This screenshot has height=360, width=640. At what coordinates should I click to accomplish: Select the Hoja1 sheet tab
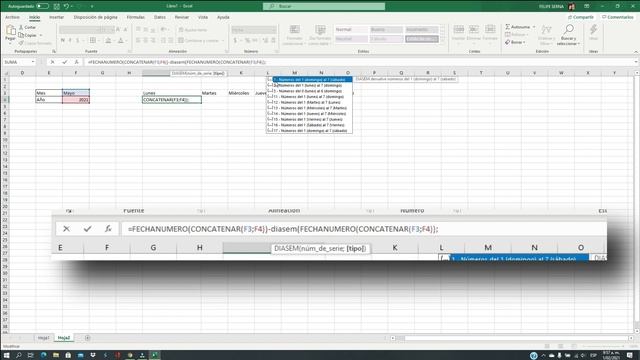click(x=43, y=338)
